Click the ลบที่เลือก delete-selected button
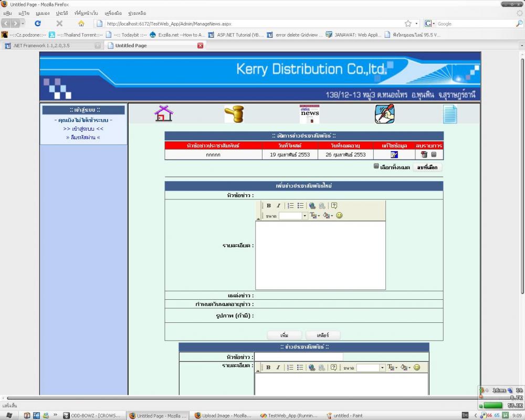Viewport: 525px width, 420px height. point(427,167)
